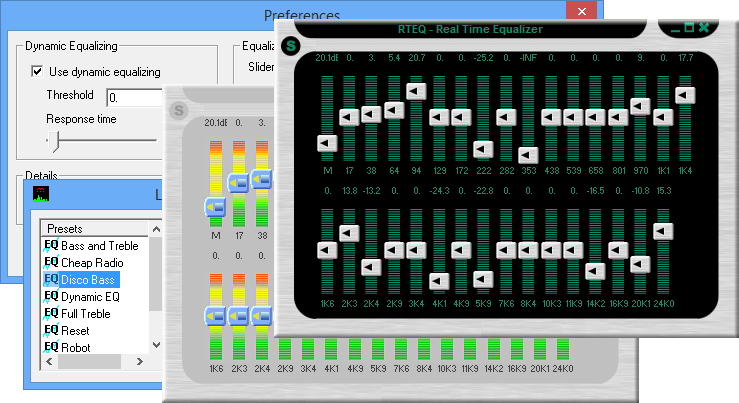This screenshot has width=739, height=403.
Task: Click the Threshold input field
Action: click(x=134, y=97)
